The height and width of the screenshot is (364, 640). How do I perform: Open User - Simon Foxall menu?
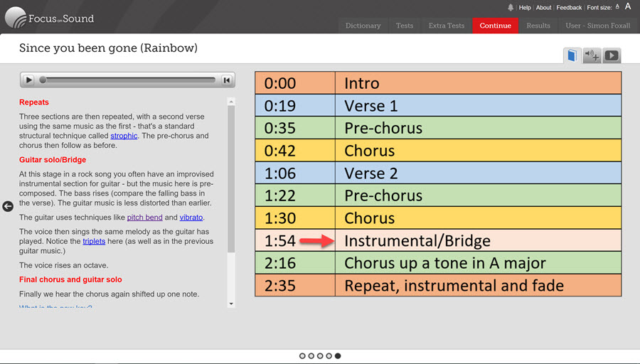click(x=597, y=26)
